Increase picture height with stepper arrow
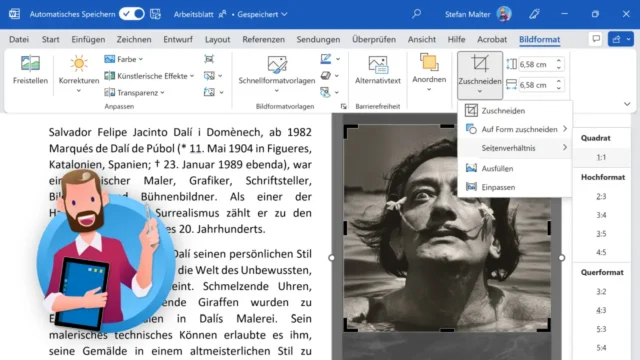Viewport: 640px width, 360px height. click(559, 61)
